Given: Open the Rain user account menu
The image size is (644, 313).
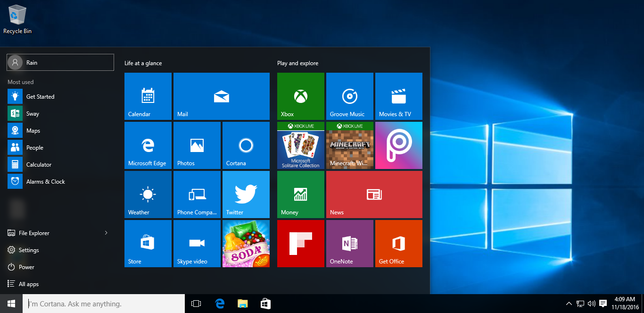Looking at the screenshot, I should point(60,62).
